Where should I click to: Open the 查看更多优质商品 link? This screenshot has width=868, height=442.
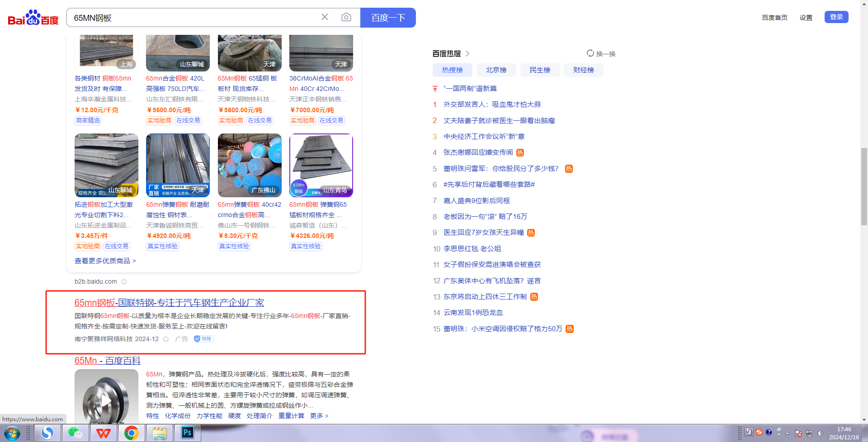[x=105, y=261]
